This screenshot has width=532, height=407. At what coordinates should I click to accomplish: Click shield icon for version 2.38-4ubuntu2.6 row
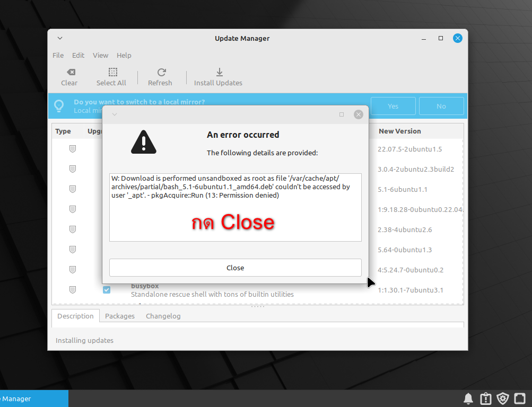point(73,229)
